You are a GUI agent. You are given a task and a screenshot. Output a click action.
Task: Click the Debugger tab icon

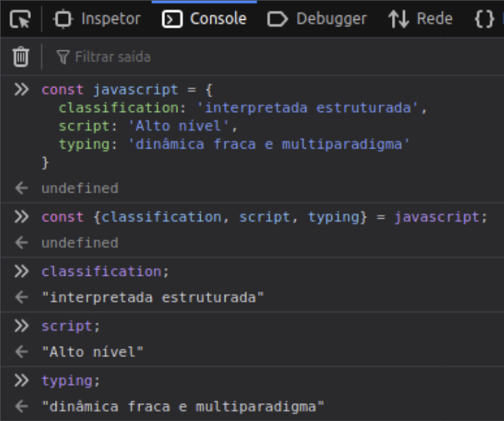click(277, 19)
